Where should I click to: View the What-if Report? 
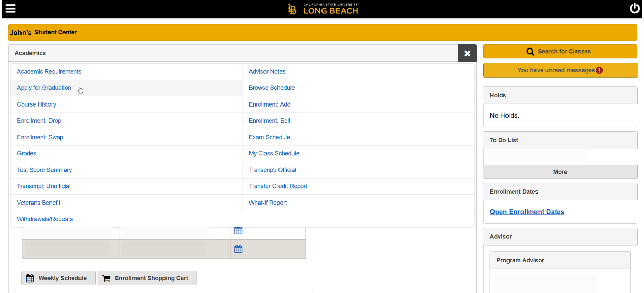(268, 203)
